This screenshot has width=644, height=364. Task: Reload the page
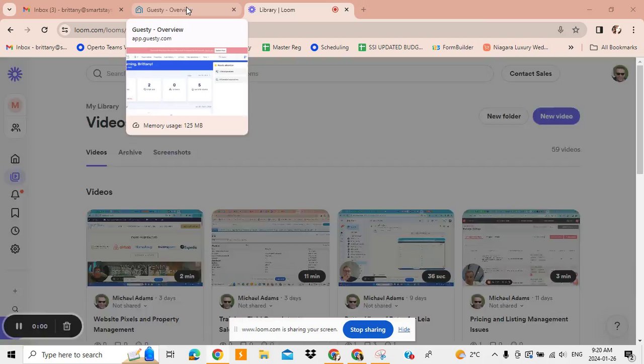(x=44, y=30)
